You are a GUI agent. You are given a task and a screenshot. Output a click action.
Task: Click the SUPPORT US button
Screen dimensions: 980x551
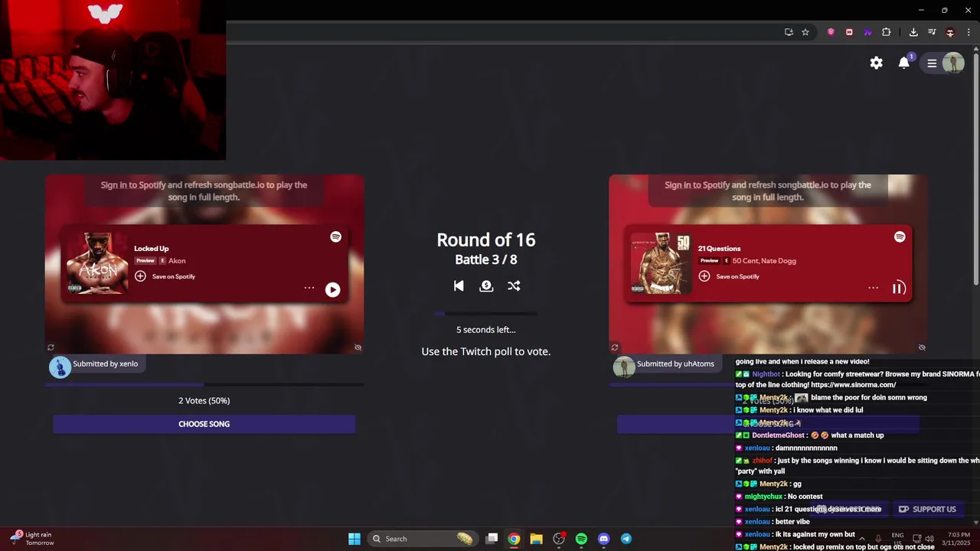tap(927, 509)
